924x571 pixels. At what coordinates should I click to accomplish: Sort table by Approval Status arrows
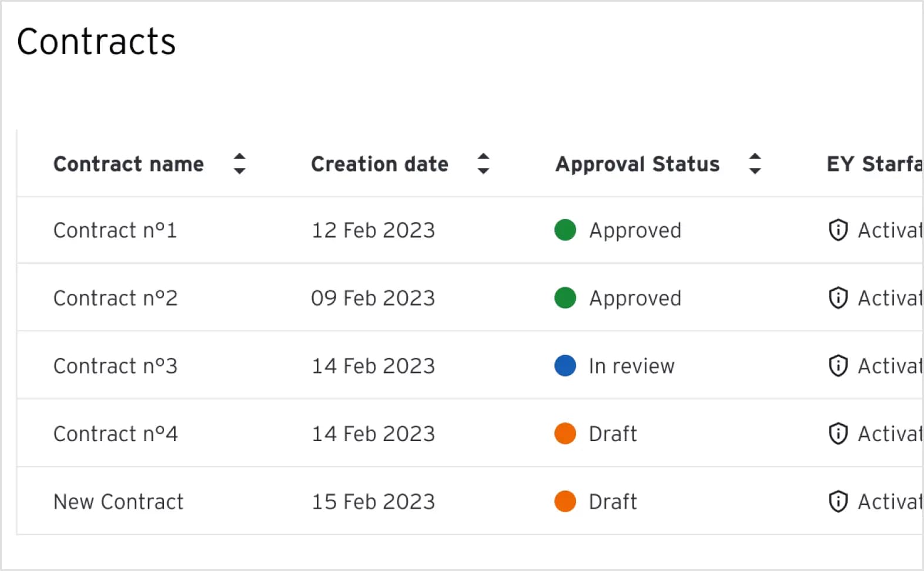click(x=755, y=164)
